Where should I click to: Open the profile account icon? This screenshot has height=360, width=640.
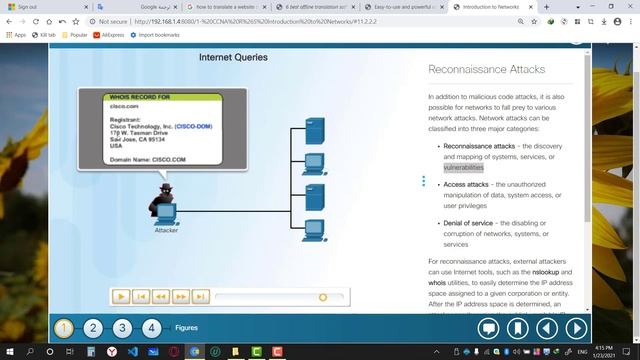point(617,22)
